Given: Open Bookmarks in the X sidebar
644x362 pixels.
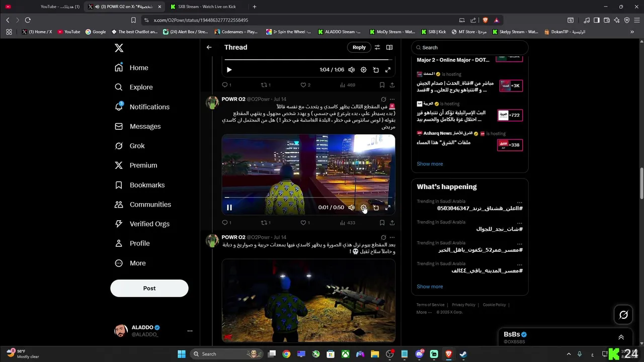Looking at the screenshot, I should pyautogui.click(x=140, y=185).
